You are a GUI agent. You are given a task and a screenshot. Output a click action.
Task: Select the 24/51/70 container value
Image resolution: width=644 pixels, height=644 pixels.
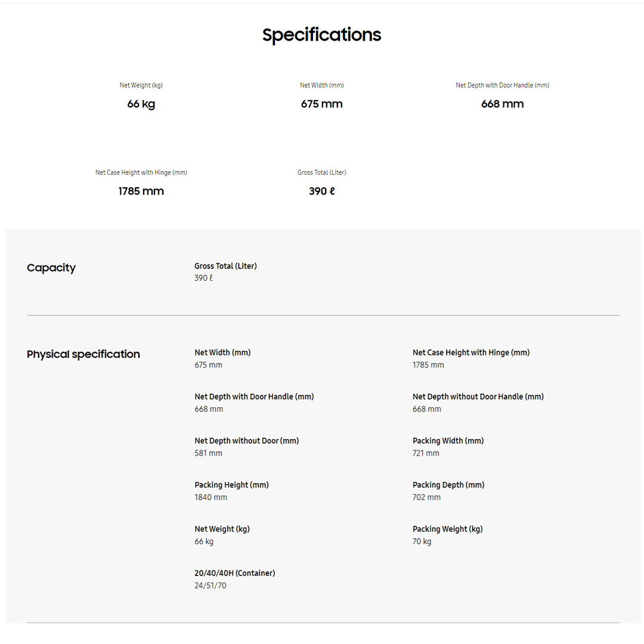tap(210, 586)
